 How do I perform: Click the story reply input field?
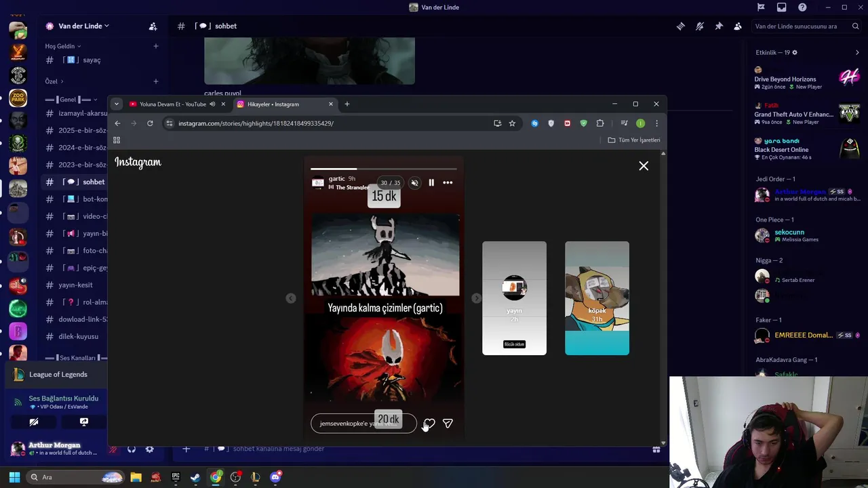click(363, 424)
